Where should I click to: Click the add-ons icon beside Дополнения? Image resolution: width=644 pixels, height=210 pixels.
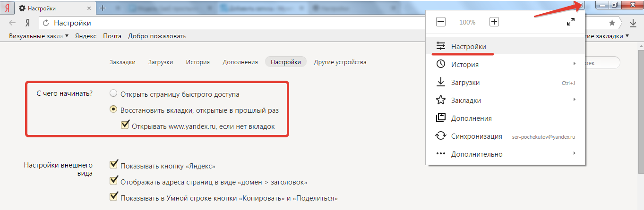pos(440,118)
